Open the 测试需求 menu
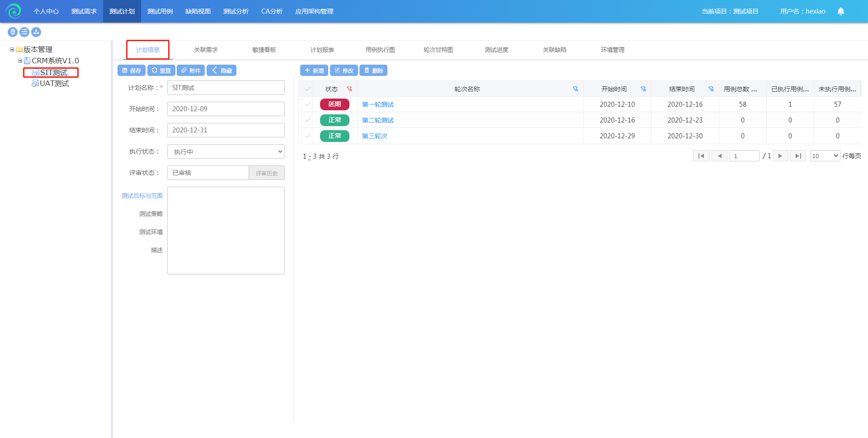868x438 pixels. (84, 11)
